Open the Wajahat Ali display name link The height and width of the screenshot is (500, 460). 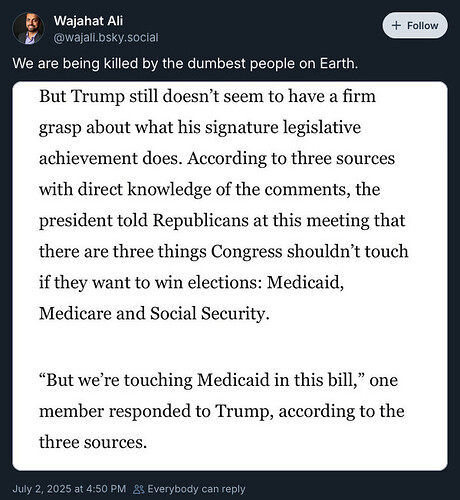(88, 21)
